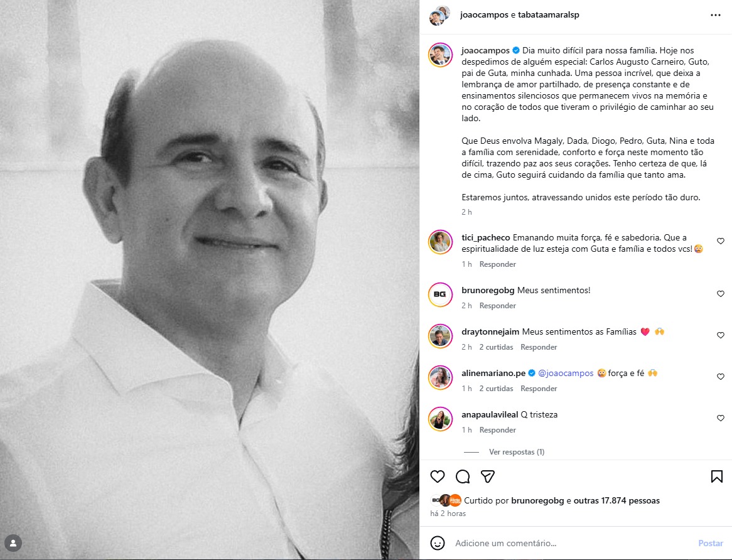Viewport: 732px width, 560px height.
Task: Like draytonnejaim's comment heart
Action: pyautogui.click(x=720, y=335)
